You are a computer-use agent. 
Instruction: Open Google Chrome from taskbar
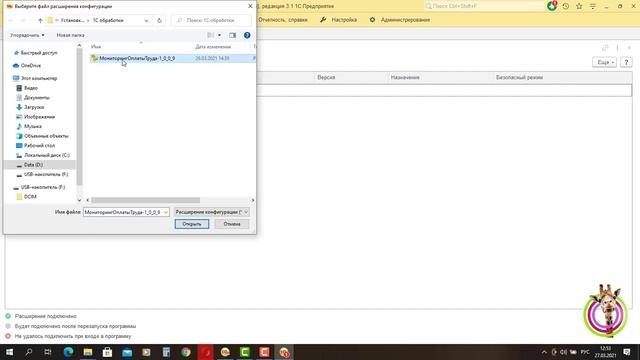186,352
